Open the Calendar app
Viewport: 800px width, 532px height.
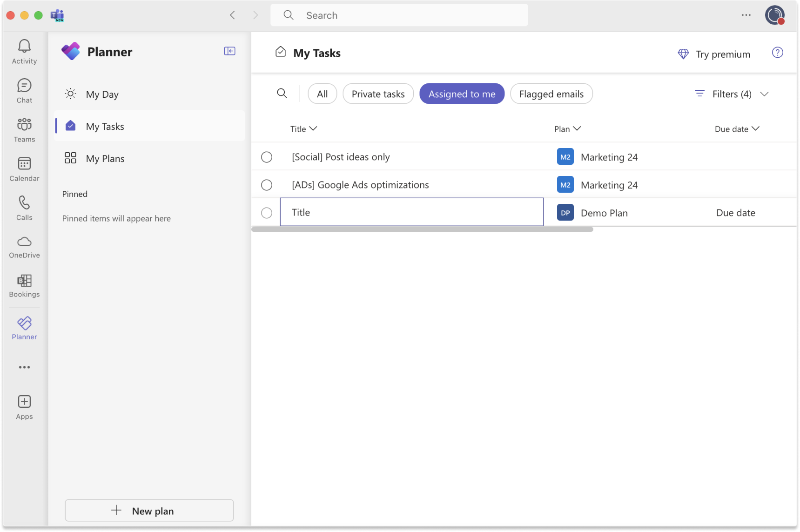[x=24, y=168]
